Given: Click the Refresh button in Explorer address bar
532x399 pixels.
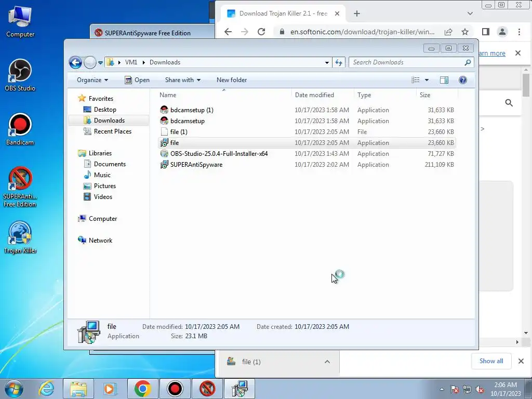Looking at the screenshot, I should (339, 62).
